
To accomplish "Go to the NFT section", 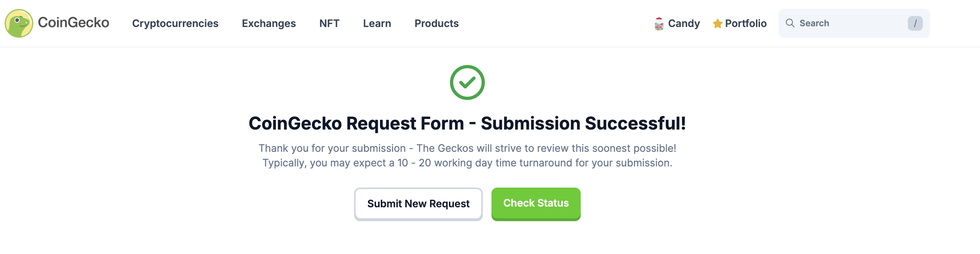I will [329, 24].
